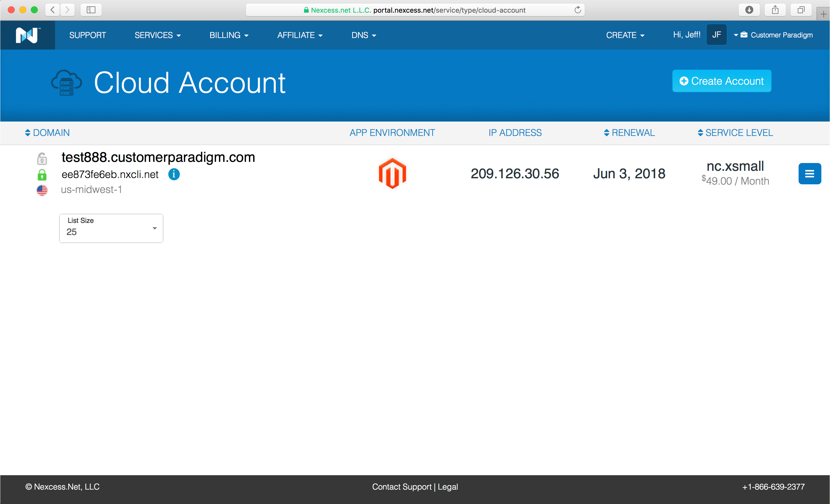Open the Customer Paradigm client switcher

click(774, 35)
